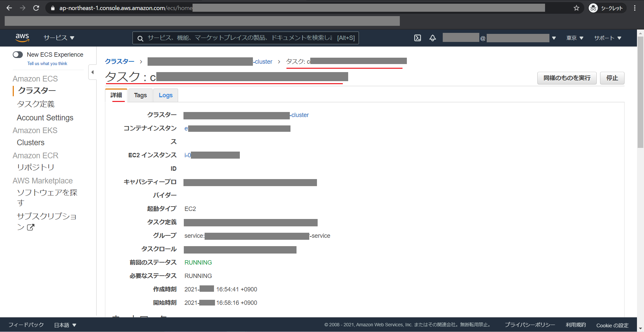
Task: Click 同様のものを実行 button
Action: pyautogui.click(x=567, y=78)
